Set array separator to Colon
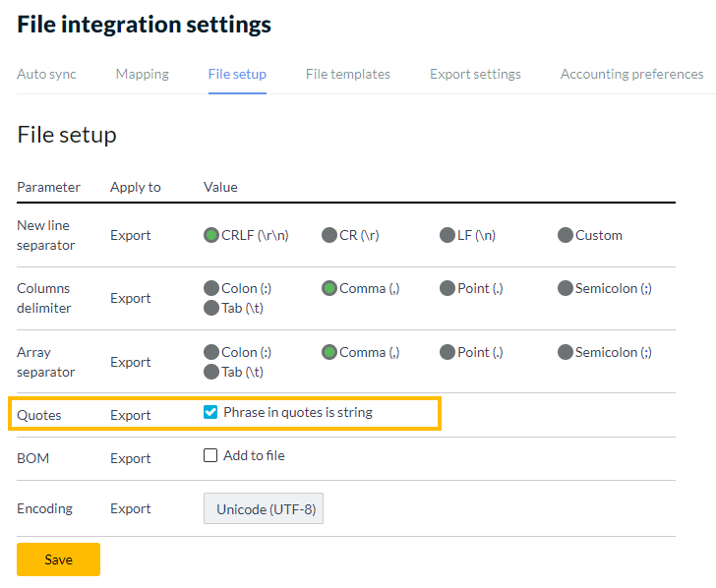The image size is (716, 588). 211,352
